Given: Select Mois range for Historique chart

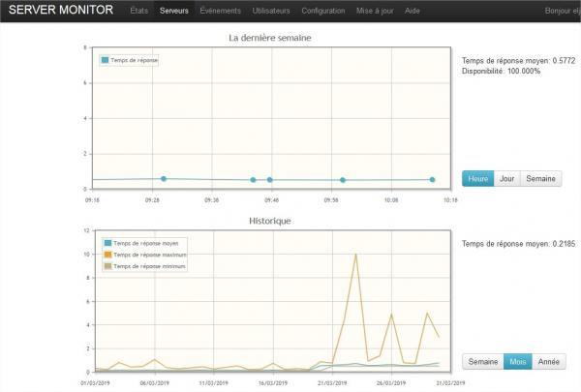Looking at the screenshot, I should 518,361.
